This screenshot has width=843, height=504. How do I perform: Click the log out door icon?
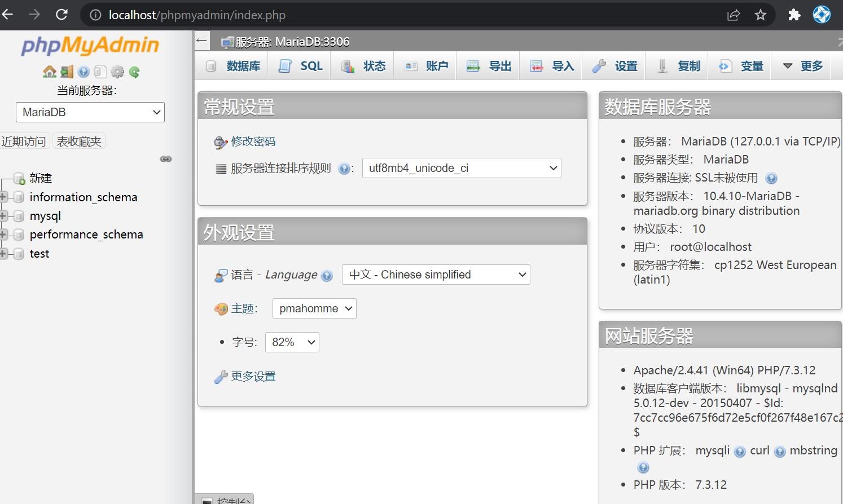point(67,72)
